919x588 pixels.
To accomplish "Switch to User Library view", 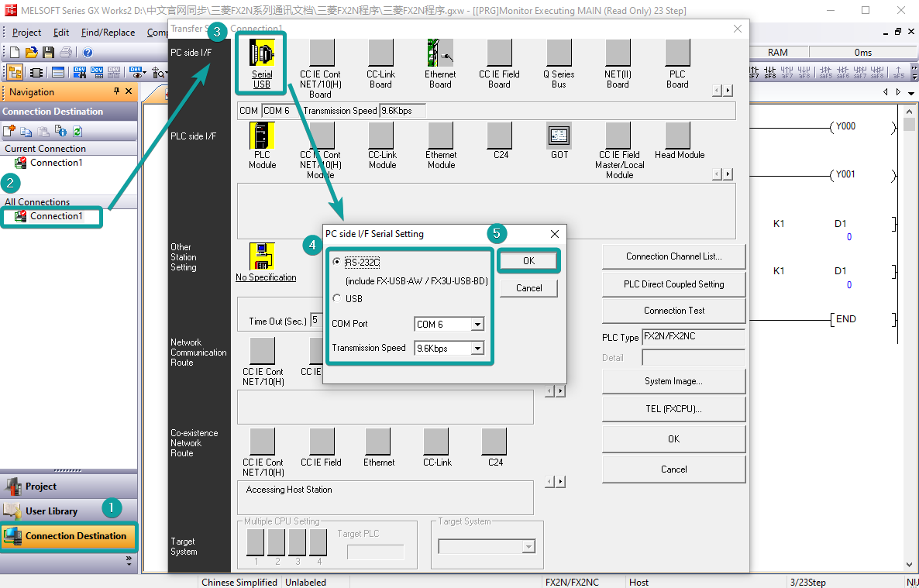I will [x=68, y=511].
